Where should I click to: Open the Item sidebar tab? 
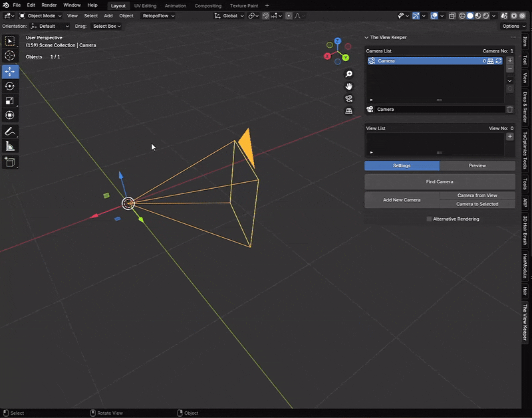(x=525, y=41)
